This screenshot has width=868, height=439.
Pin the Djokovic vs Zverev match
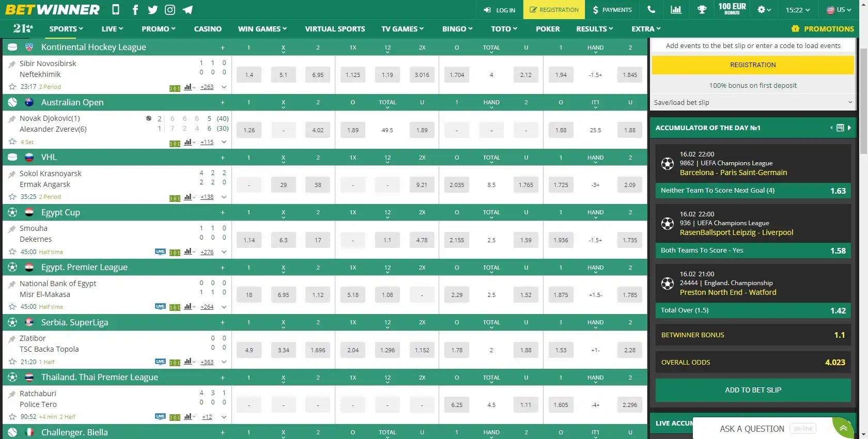(12, 119)
